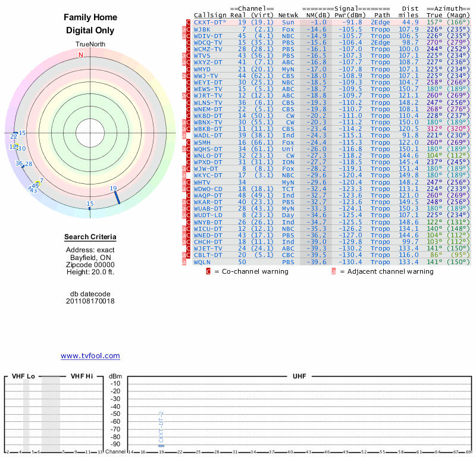Click the adjacent channel icon beside WQLN
Image resolution: width=476 pixels, height=457 pixels.
pyautogui.click(x=184, y=262)
